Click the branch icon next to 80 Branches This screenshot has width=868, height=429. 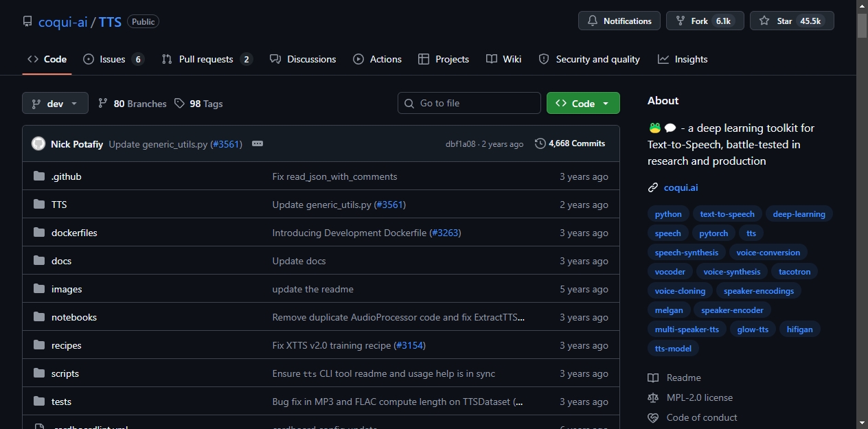tap(103, 103)
